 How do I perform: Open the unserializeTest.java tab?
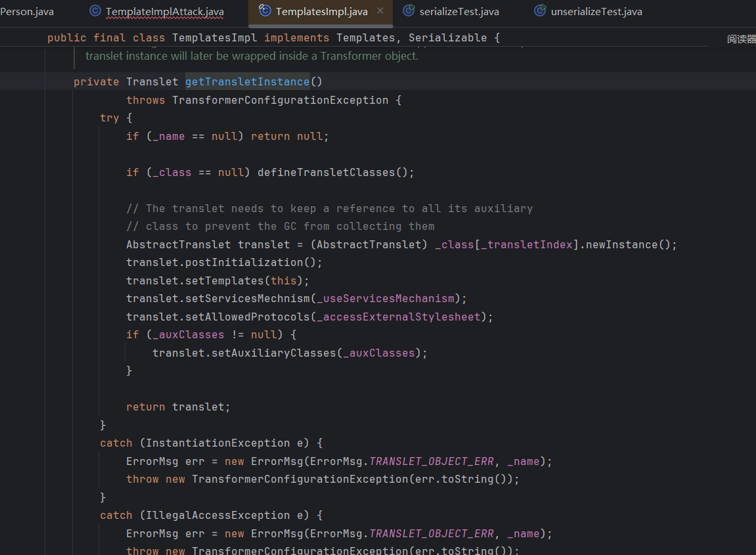pos(596,12)
